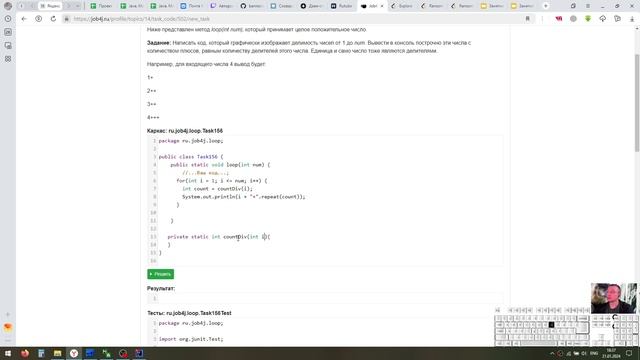Click the profile avatar at the top left
This screenshot has height=360, width=640.
(x=8, y=6)
